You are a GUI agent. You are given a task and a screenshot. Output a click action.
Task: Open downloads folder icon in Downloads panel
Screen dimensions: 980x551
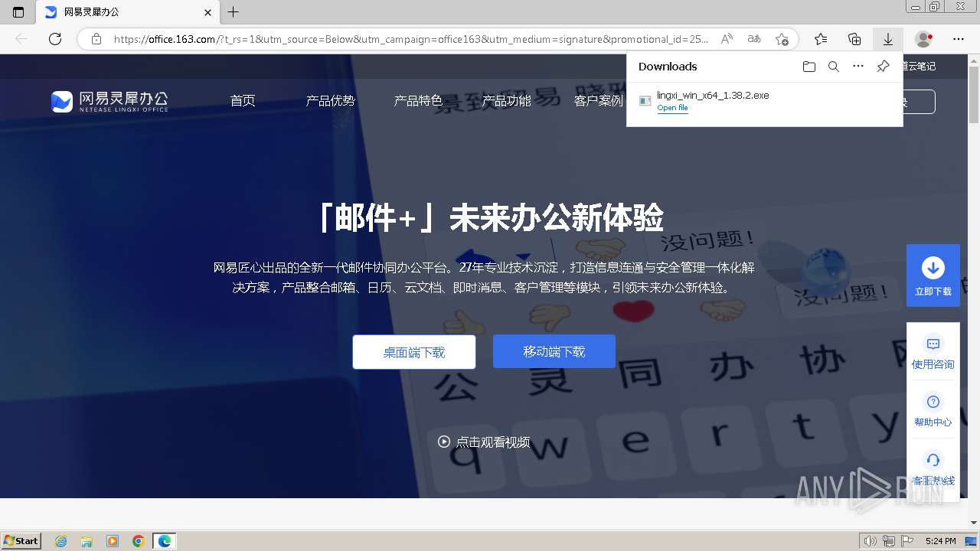809,67
